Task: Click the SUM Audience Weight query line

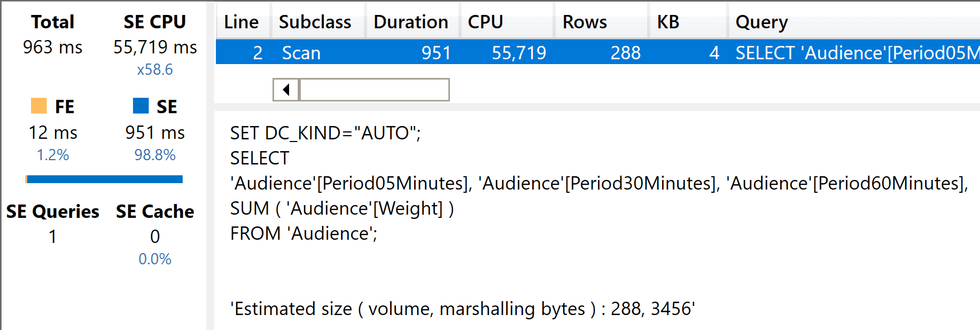Action: (x=342, y=208)
